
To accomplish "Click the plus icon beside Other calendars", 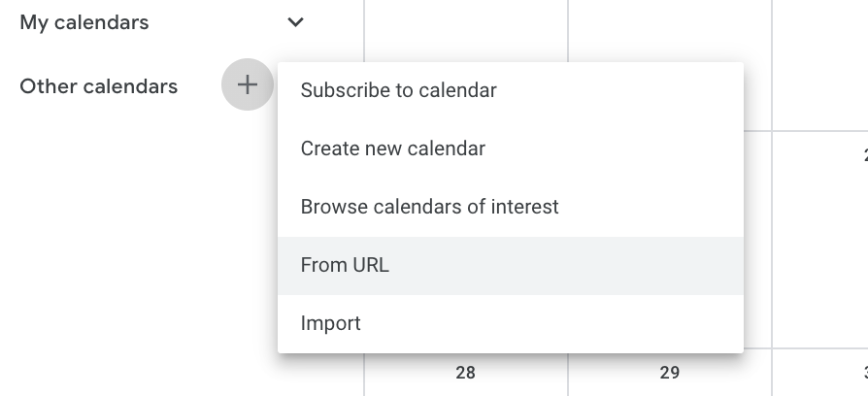I will 248,85.
